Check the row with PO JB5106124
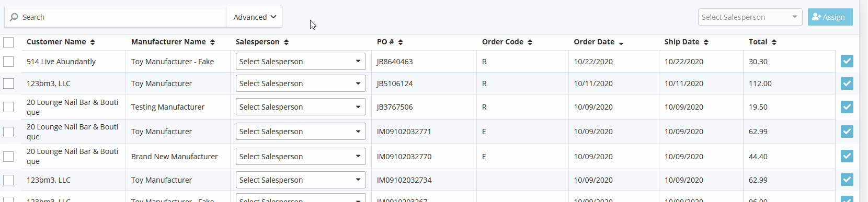 (8, 84)
